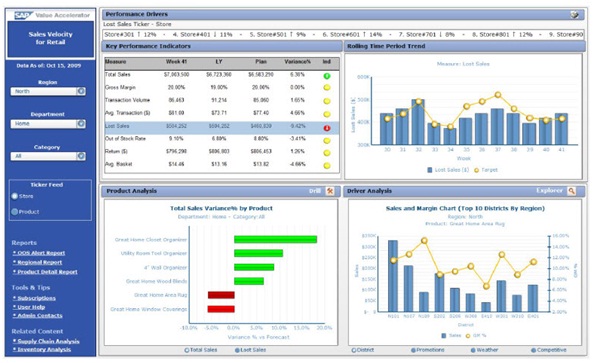Open the Drill tools icon in Product Analysis

[x=330, y=191]
